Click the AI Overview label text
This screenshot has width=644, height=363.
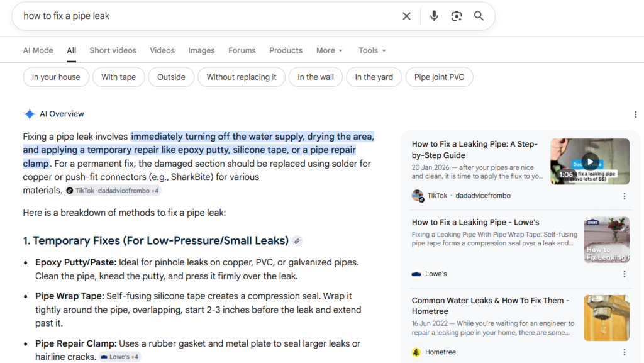[62, 114]
